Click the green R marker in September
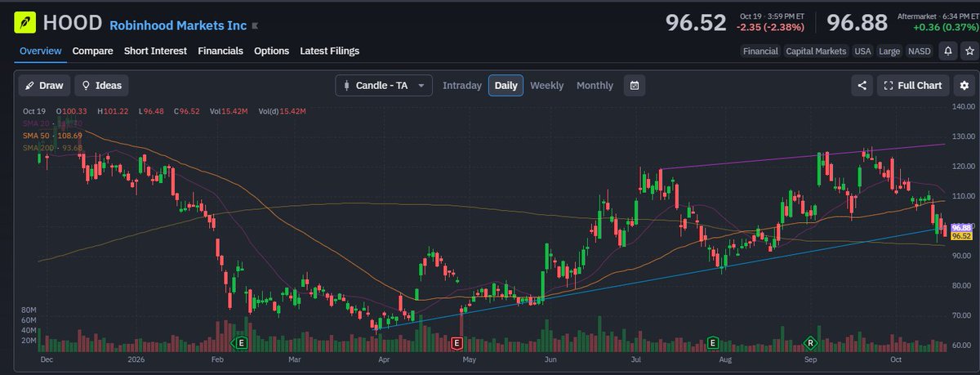 pos(811,342)
